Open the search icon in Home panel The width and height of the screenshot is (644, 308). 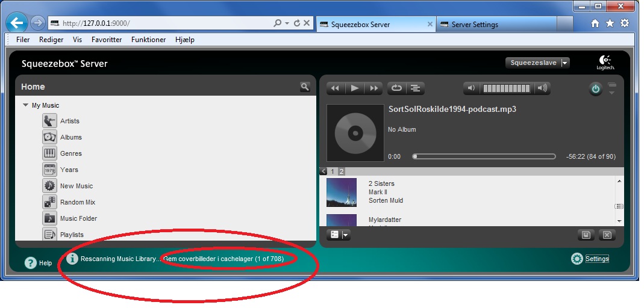point(305,87)
